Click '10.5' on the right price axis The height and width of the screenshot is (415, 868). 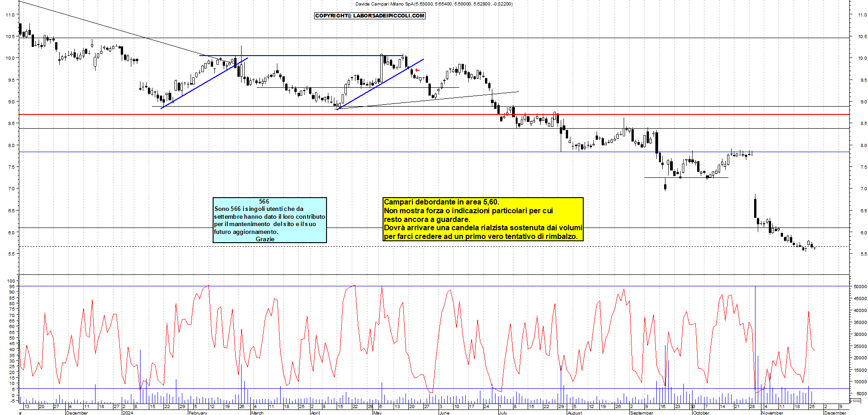point(862,36)
